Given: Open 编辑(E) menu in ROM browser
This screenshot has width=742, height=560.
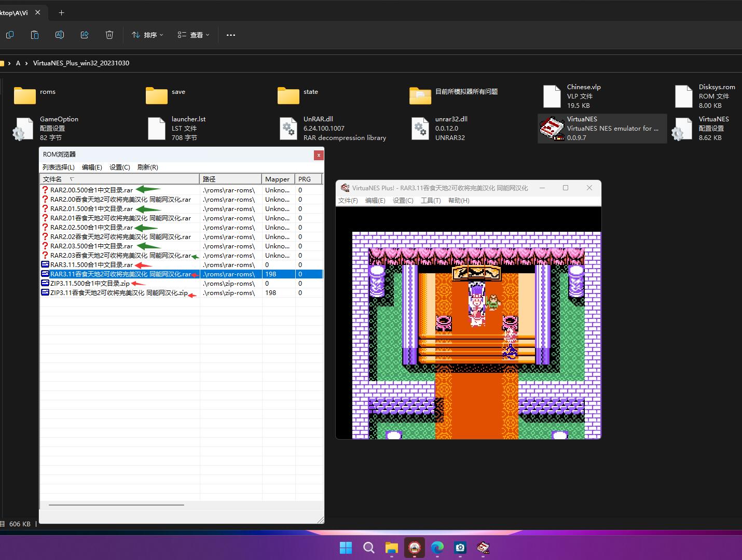Looking at the screenshot, I should [x=92, y=167].
